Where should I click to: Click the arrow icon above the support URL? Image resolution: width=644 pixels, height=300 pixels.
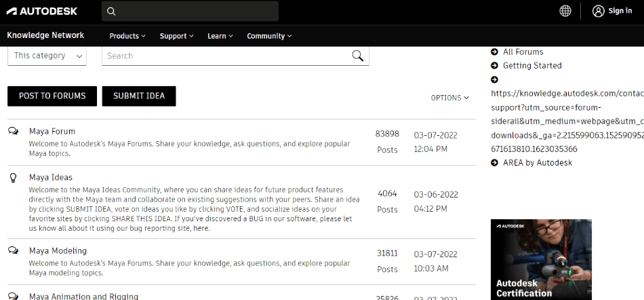(x=494, y=79)
